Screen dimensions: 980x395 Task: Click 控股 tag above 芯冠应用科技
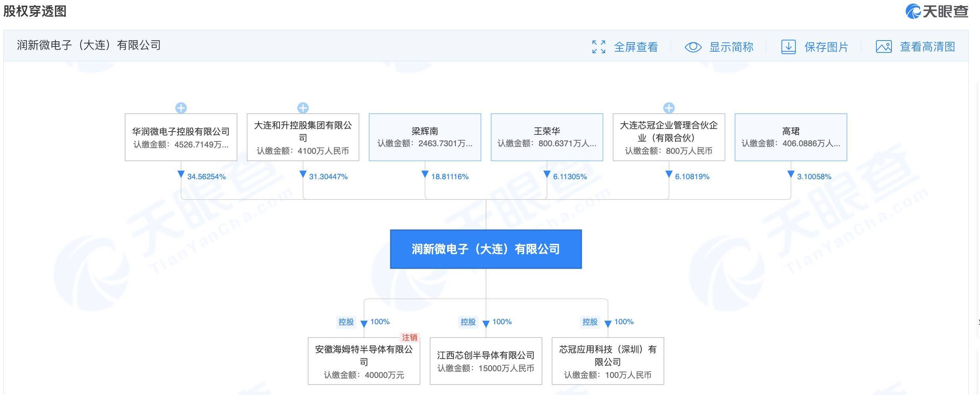590,322
